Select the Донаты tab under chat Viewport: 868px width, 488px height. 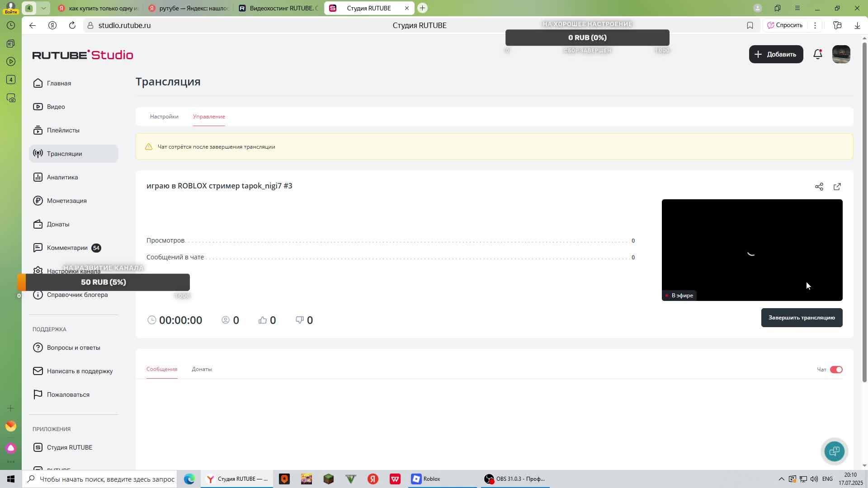pos(202,369)
